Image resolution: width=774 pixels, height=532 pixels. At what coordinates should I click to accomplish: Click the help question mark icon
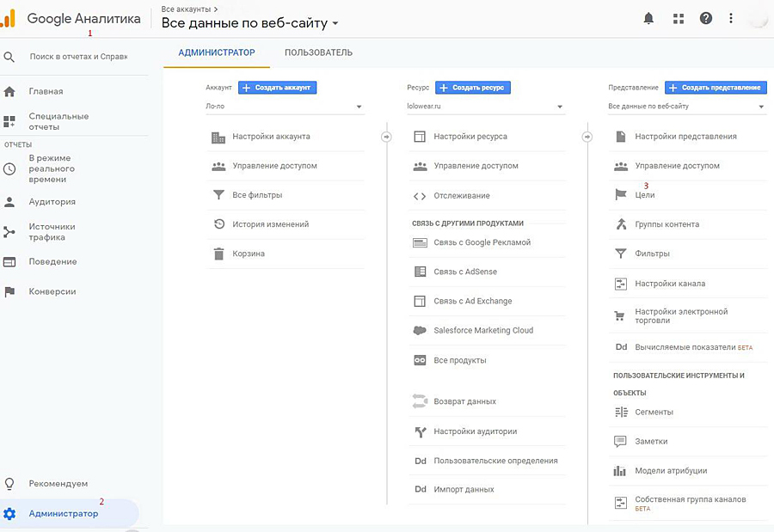tap(706, 18)
